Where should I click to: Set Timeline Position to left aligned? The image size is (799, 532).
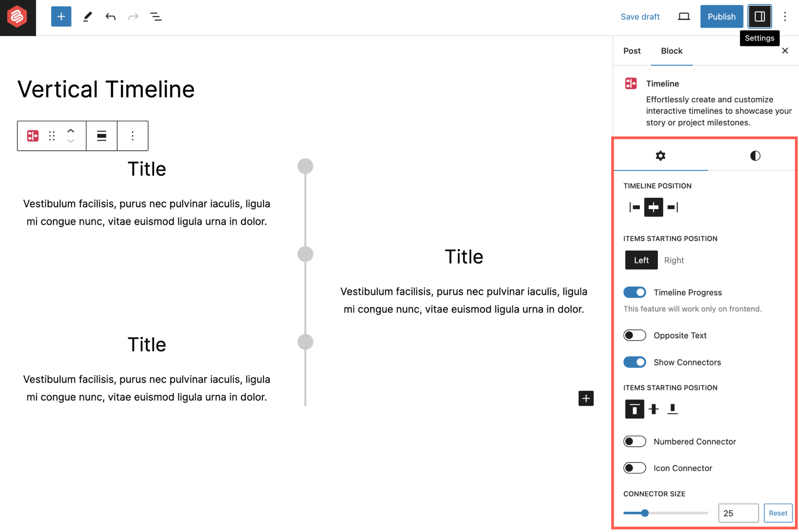click(634, 207)
